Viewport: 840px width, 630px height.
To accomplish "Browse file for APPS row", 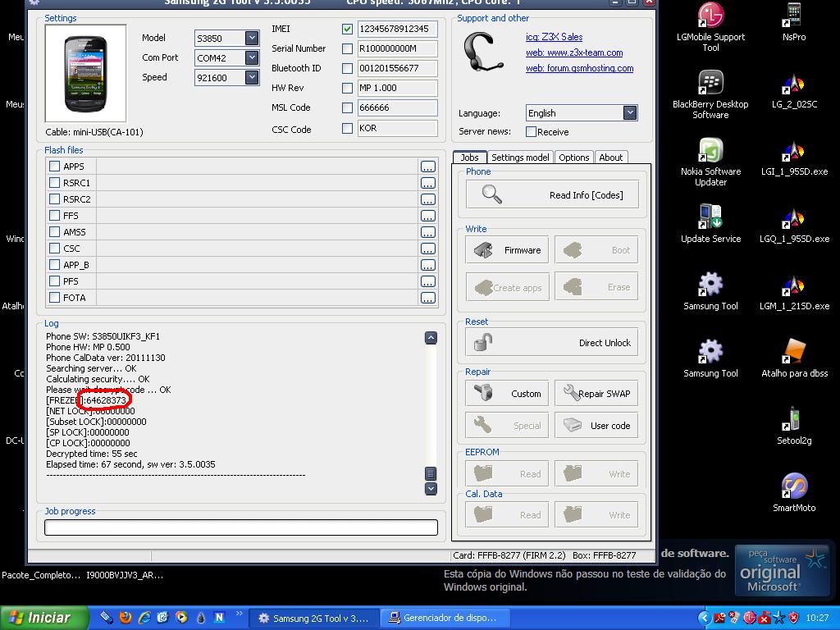I will click(427, 167).
